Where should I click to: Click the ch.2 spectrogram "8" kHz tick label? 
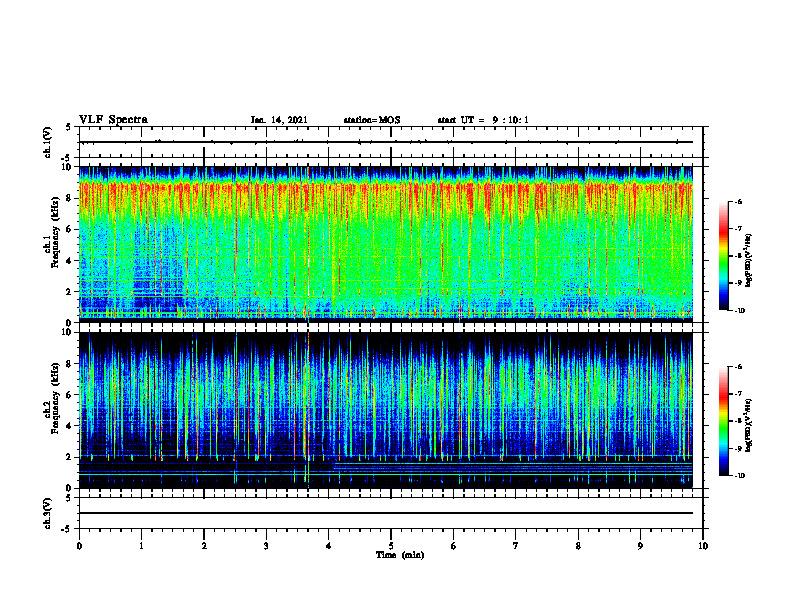69,364
